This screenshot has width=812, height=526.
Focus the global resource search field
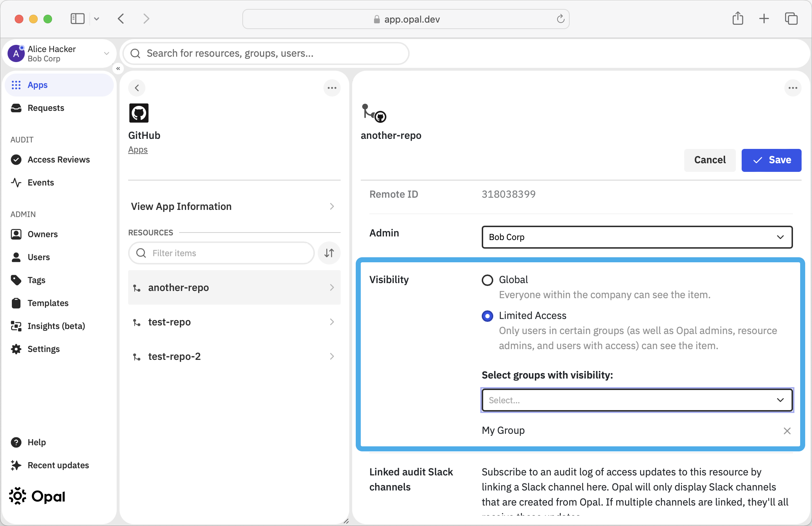point(266,53)
